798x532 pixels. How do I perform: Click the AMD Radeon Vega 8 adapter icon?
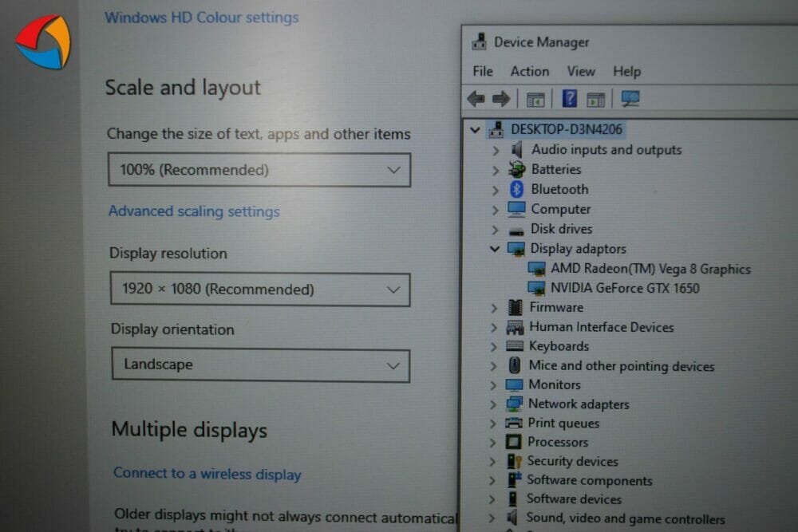coord(537,269)
